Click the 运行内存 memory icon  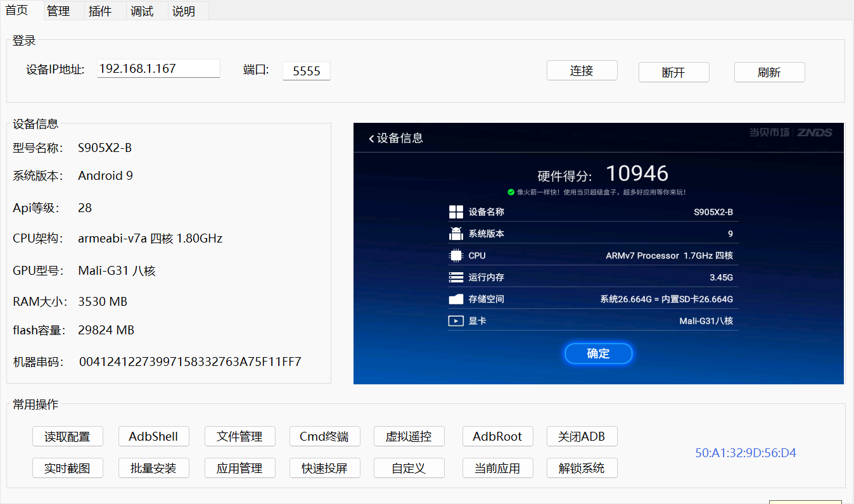[456, 277]
